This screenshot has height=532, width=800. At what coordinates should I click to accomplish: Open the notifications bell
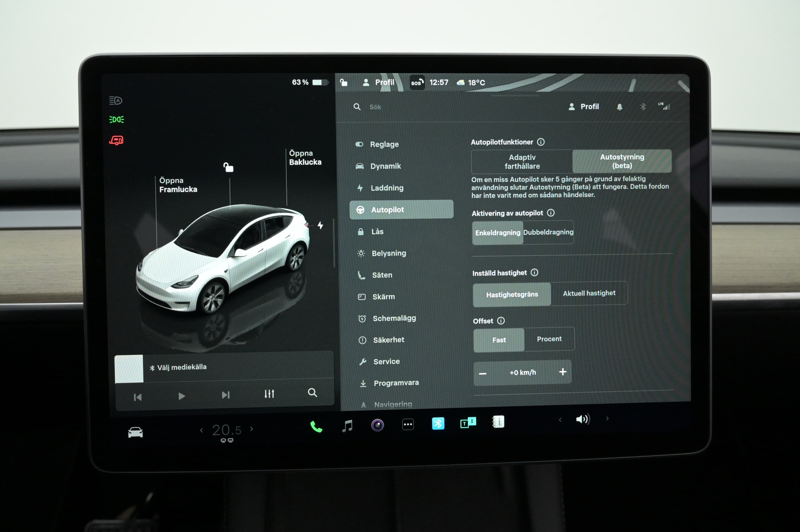tap(620, 107)
